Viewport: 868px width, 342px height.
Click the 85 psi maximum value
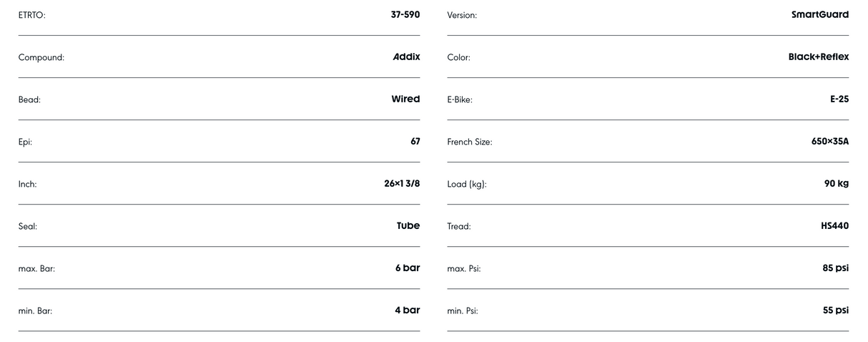click(836, 268)
